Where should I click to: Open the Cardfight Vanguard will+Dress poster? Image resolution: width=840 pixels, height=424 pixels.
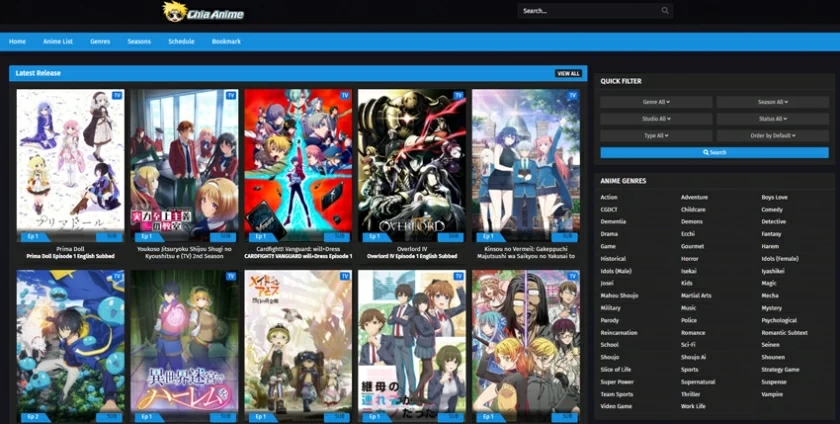point(298,166)
